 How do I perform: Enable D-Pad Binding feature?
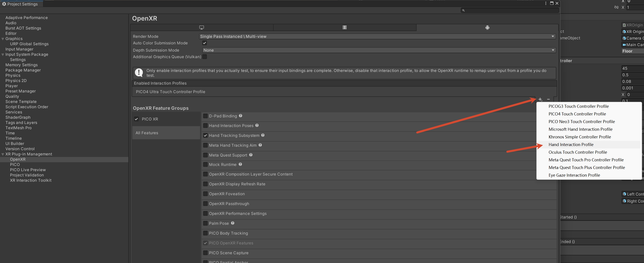point(205,116)
